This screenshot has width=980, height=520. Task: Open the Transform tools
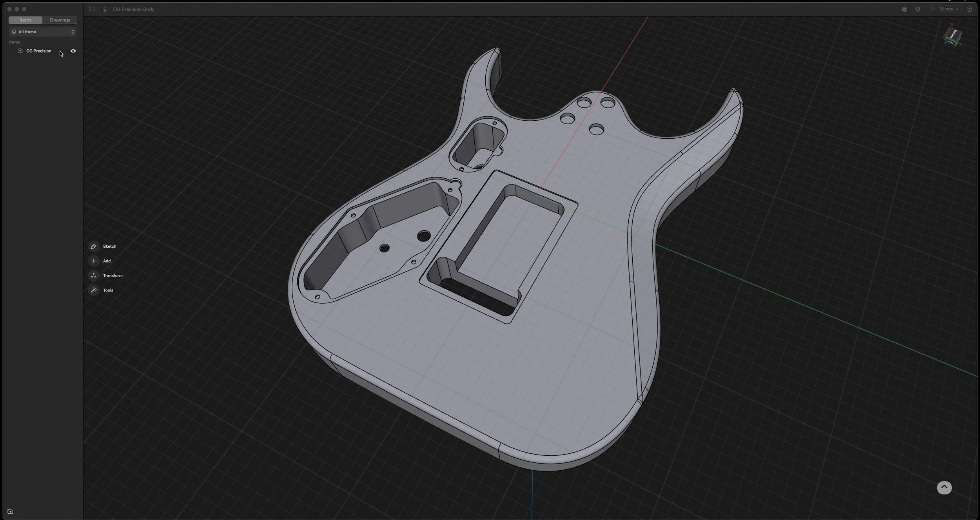94,275
